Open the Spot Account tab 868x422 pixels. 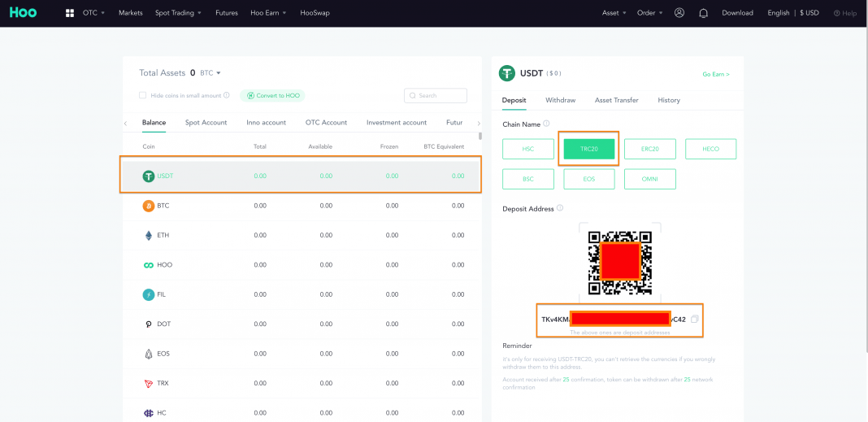pos(206,123)
